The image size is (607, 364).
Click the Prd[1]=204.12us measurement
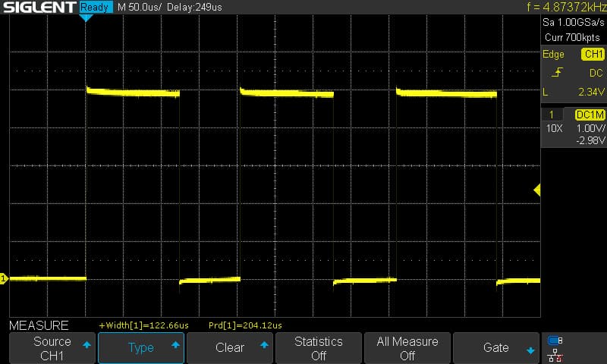[x=245, y=325]
